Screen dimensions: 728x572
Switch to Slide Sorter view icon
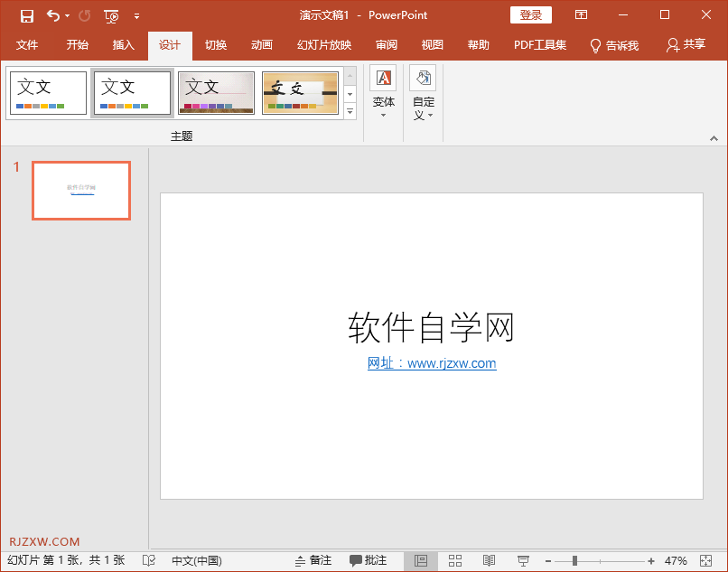455,560
